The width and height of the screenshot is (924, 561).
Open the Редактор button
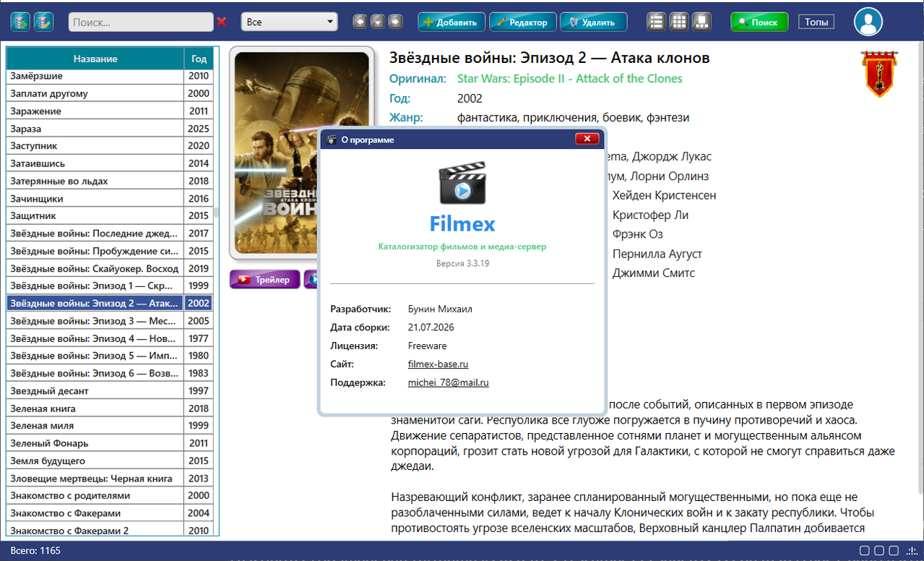(x=523, y=22)
